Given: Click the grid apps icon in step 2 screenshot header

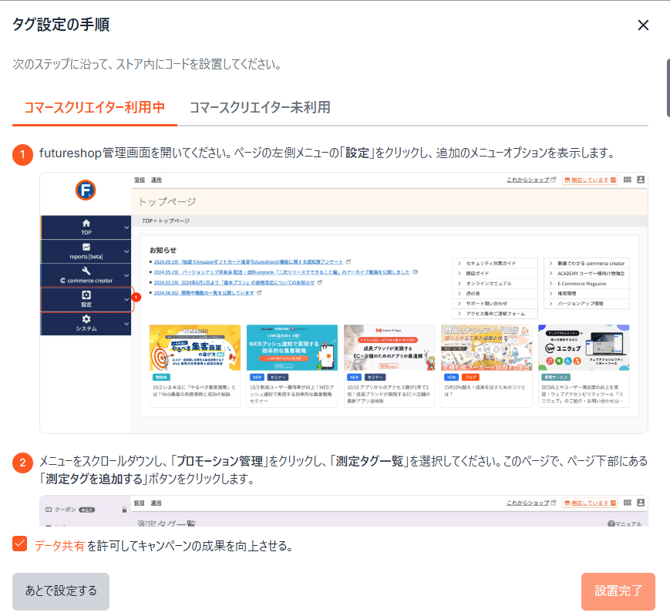Looking at the screenshot, I should coord(627,503).
